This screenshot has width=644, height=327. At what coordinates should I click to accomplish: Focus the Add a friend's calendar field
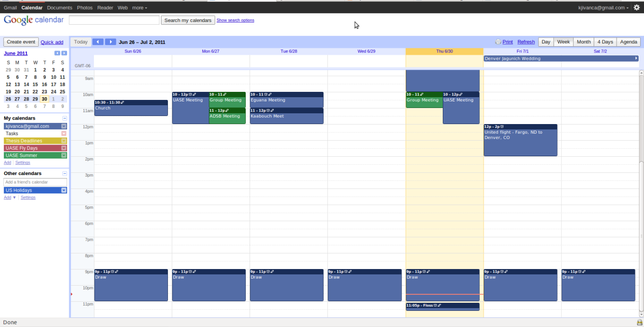35,182
